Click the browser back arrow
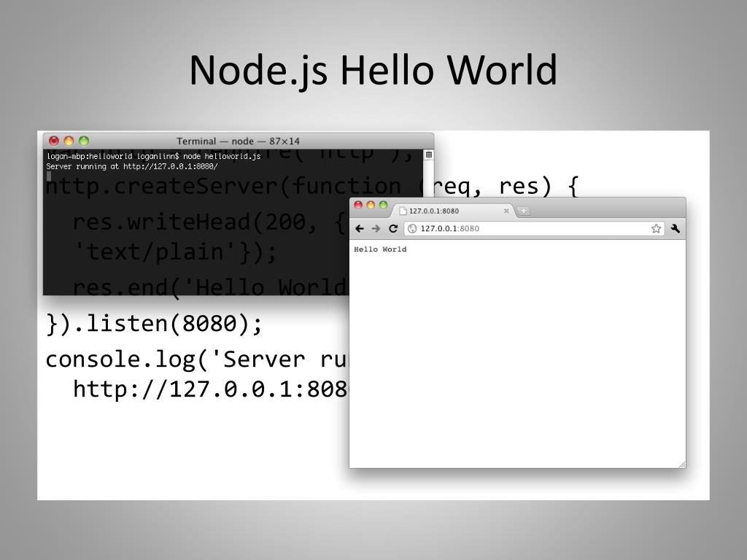The width and height of the screenshot is (747, 560). (360, 228)
